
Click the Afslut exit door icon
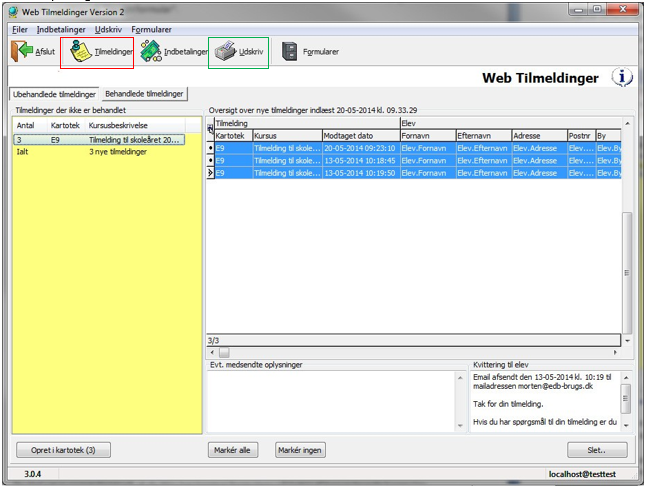[22, 51]
